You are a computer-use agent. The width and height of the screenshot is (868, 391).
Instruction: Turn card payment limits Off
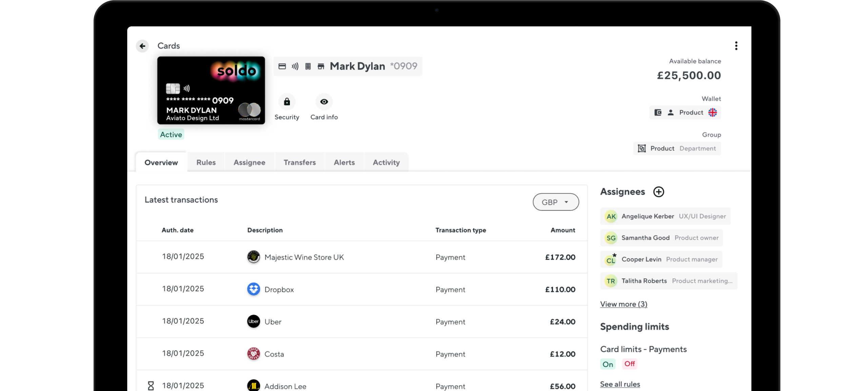click(629, 364)
